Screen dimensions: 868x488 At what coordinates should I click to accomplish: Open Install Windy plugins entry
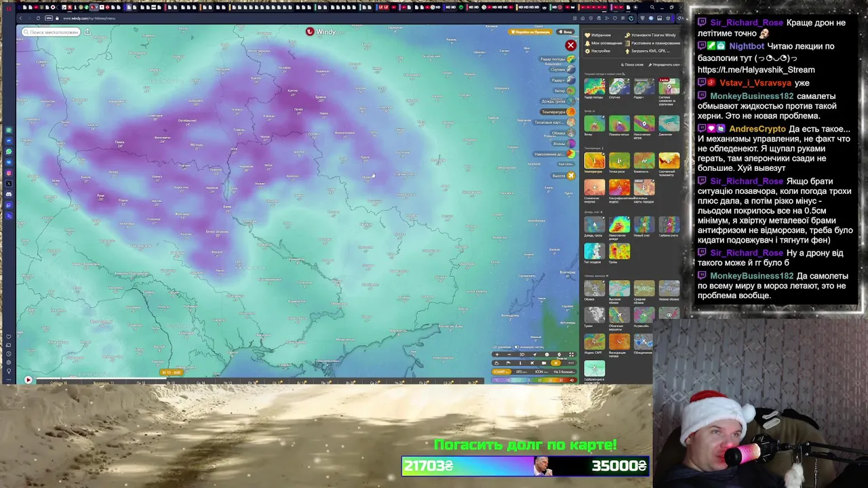point(650,35)
